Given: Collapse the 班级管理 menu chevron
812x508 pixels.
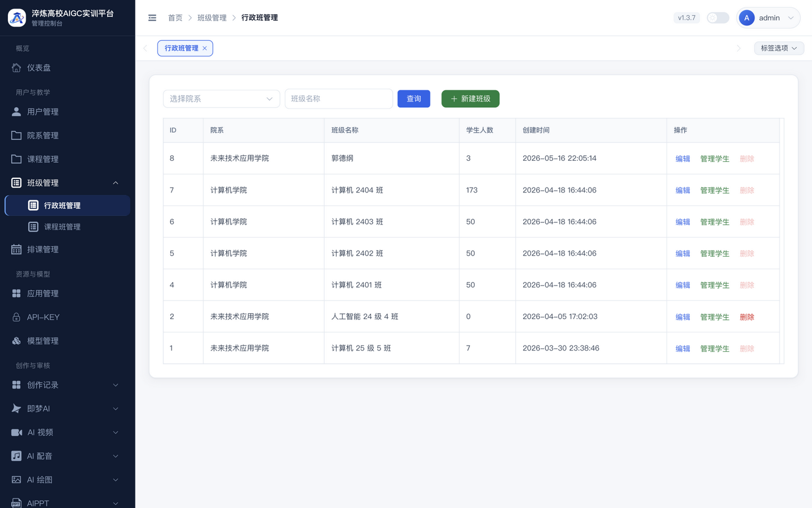Looking at the screenshot, I should tap(116, 183).
